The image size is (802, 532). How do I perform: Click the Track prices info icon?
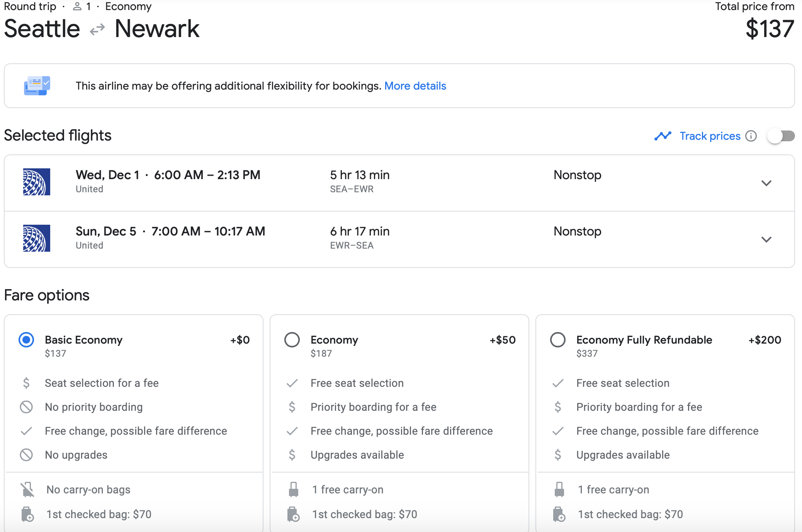[x=751, y=136]
